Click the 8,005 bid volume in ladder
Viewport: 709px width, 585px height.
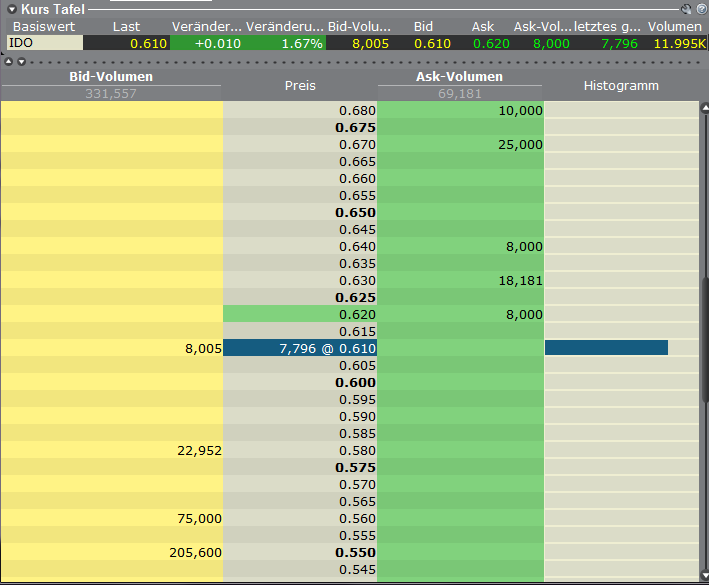coord(203,349)
